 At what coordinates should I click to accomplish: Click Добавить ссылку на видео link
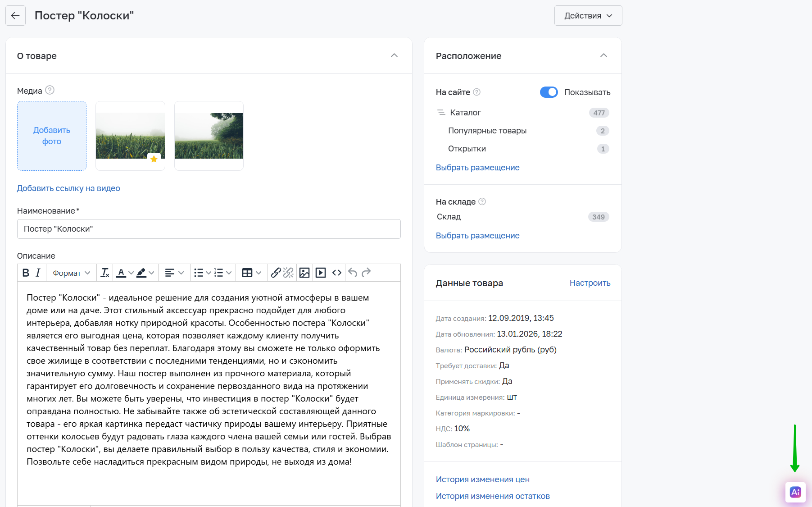[x=68, y=188]
